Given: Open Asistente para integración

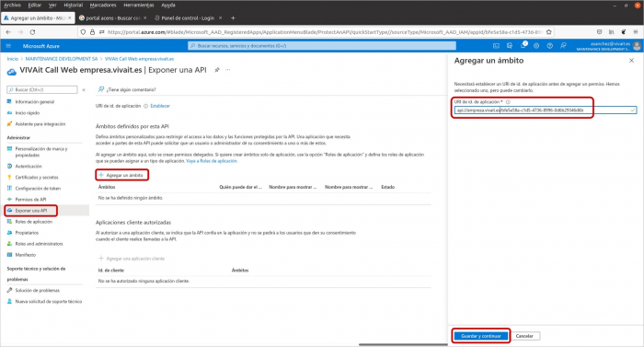Looking at the screenshot, I should click(40, 124).
